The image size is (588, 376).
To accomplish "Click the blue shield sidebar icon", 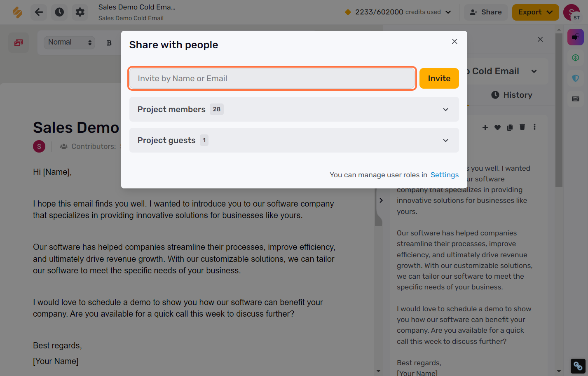I will tap(576, 78).
